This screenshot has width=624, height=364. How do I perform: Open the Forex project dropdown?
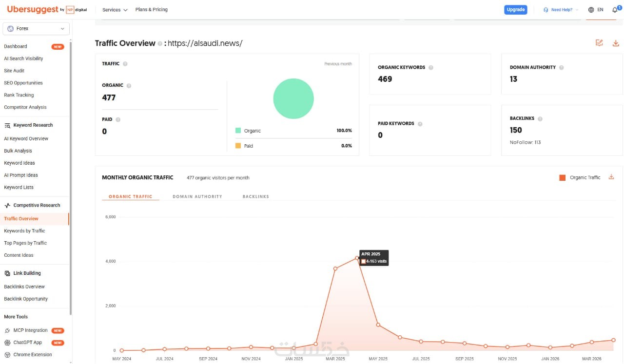pyautogui.click(x=36, y=29)
